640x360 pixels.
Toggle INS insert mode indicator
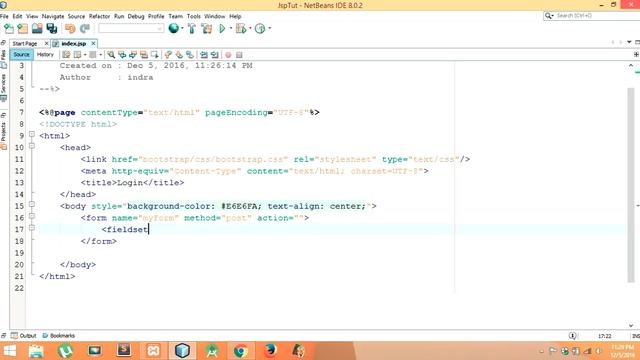pos(636,336)
